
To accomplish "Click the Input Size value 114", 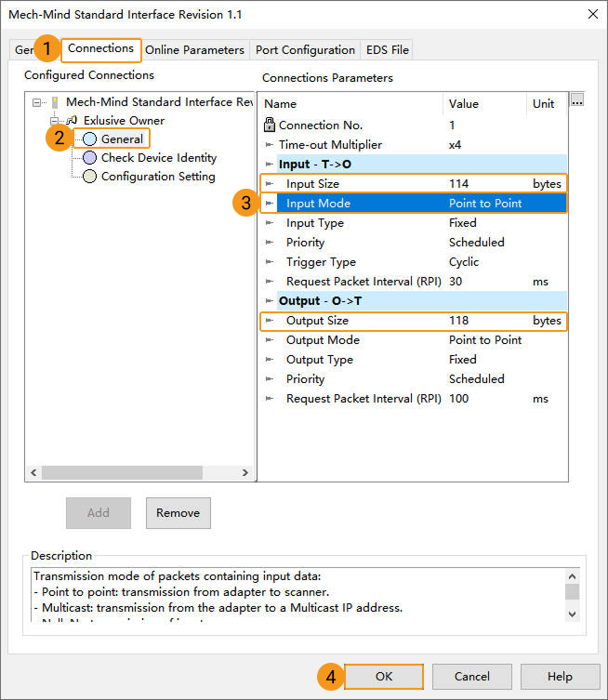I will 459,183.
